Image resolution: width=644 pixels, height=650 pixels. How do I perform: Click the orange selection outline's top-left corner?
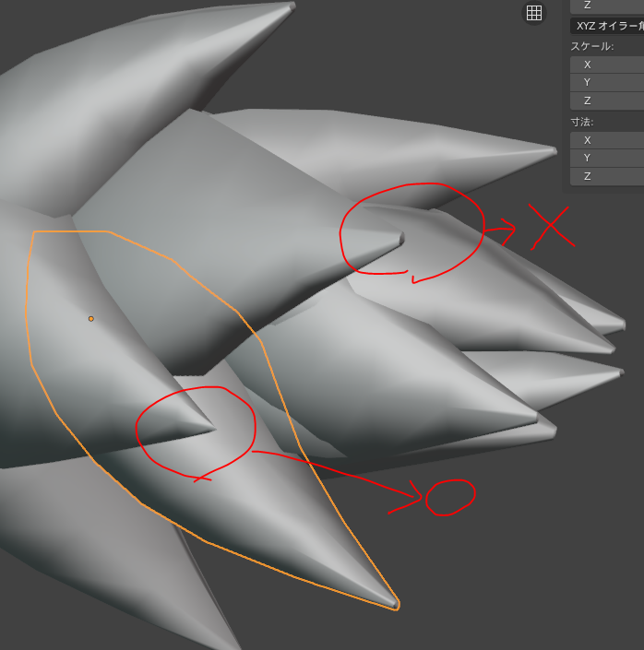click(33, 232)
